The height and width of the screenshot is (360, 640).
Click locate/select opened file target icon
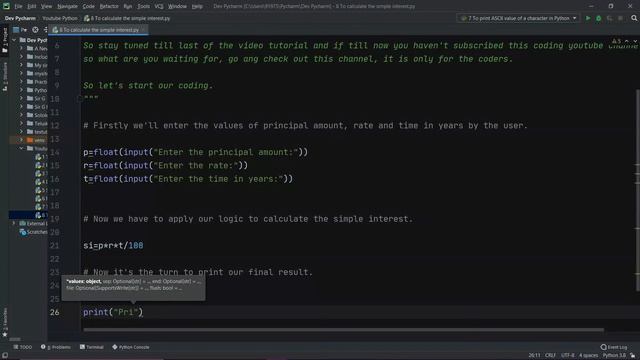[x=36, y=30]
